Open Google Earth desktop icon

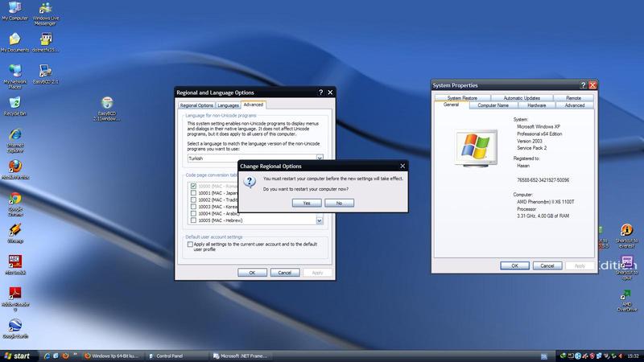coord(14,325)
